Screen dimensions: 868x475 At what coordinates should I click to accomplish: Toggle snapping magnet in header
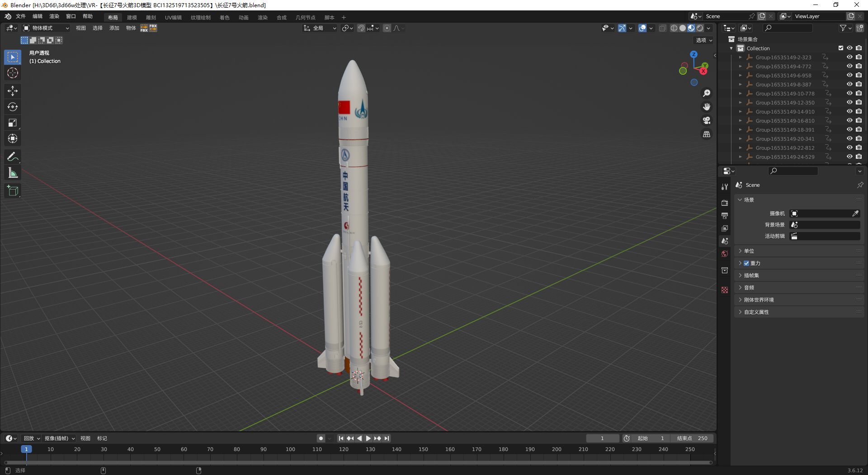pyautogui.click(x=361, y=28)
